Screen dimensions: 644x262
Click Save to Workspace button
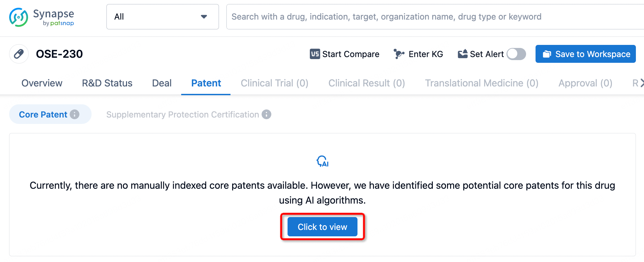[x=585, y=54]
